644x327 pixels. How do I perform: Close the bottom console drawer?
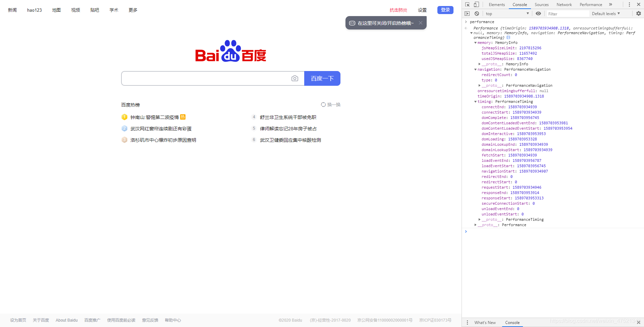click(x=639, y=322)
